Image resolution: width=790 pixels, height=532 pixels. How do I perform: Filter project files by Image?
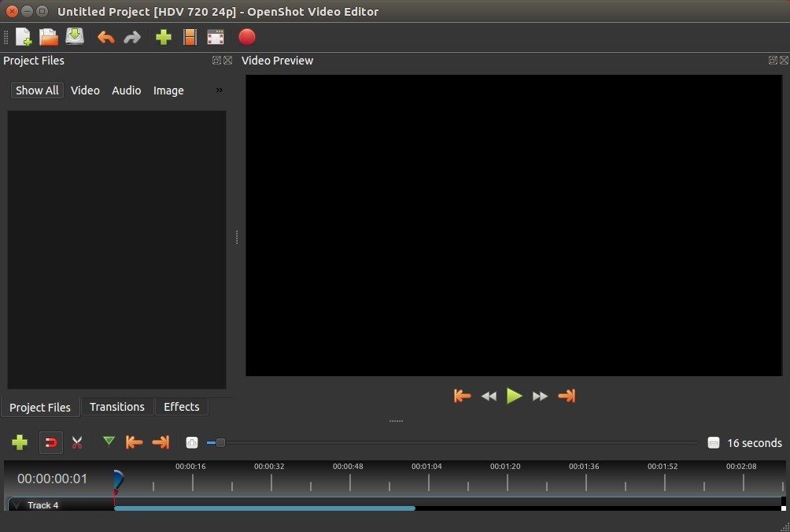point(168,91)
